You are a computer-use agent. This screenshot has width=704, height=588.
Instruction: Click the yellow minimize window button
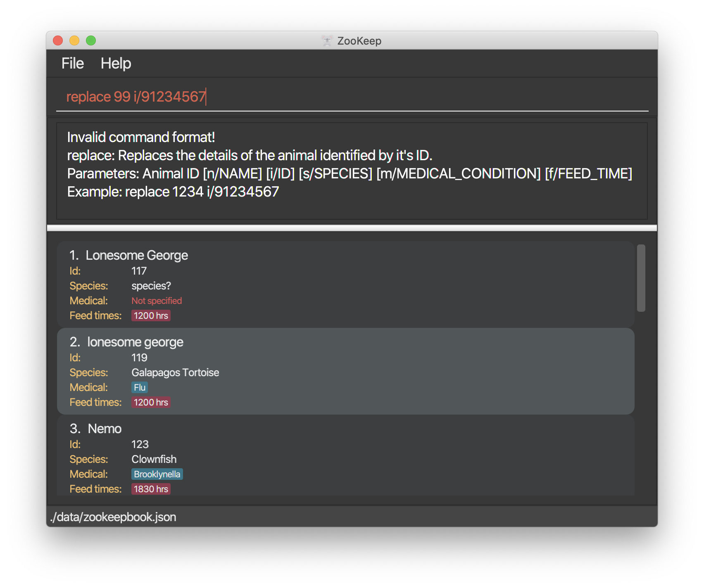pos(74,40)
